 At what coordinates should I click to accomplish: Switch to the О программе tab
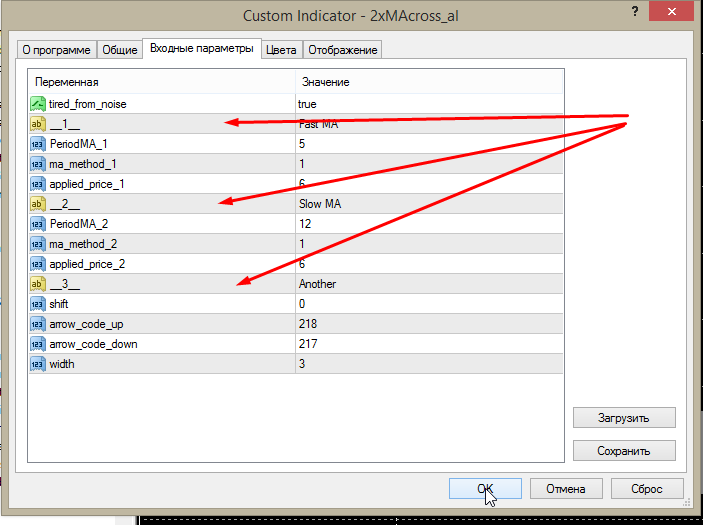coord(56,50)
